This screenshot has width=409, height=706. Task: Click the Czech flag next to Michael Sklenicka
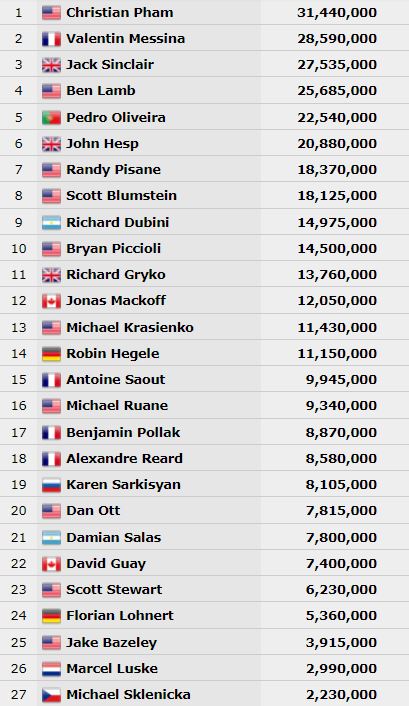tap(51, 695)
